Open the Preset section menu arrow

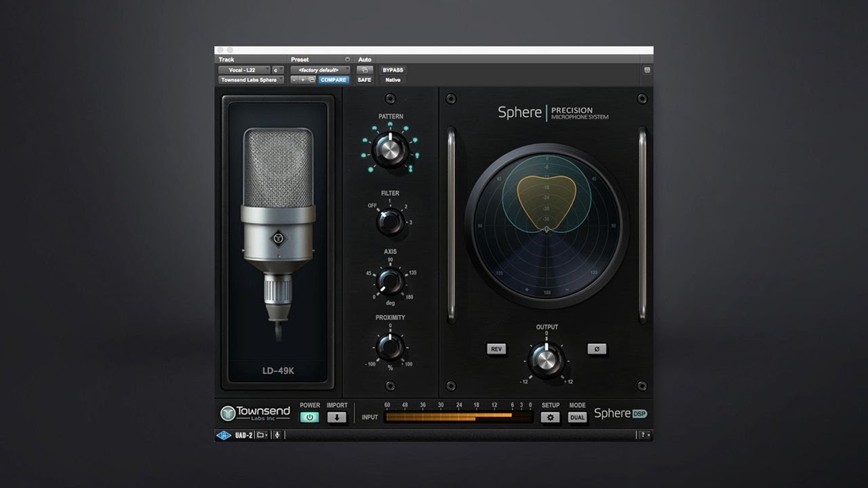point(347,60)
